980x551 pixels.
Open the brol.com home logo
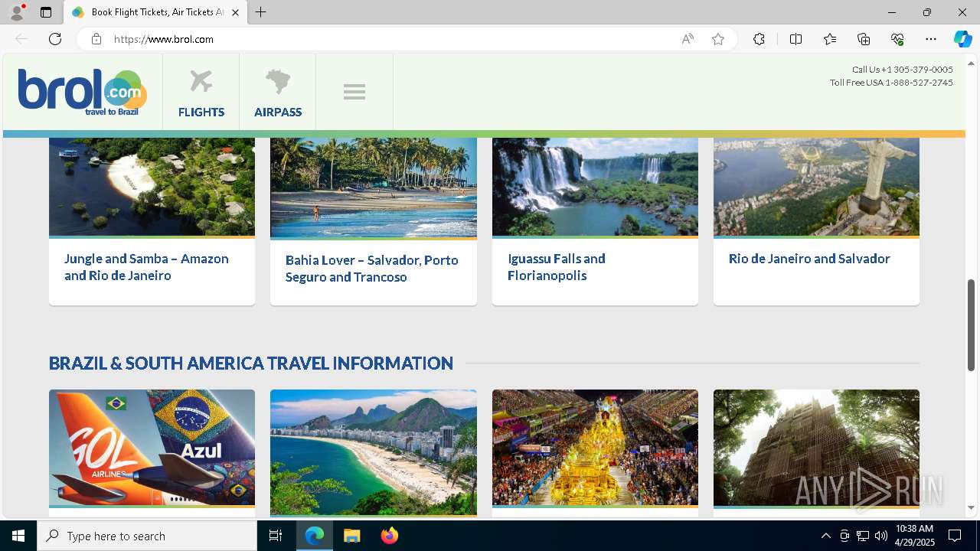point(83,92)
